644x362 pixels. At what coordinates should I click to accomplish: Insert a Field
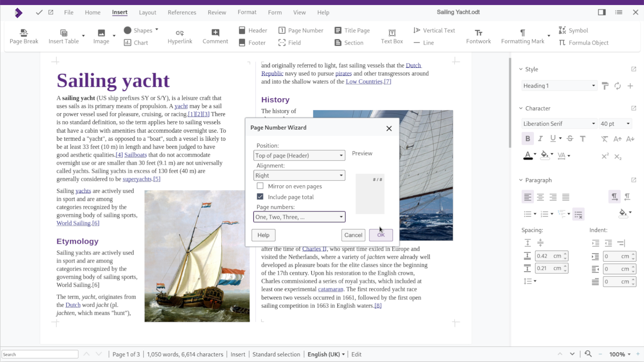pos(289,43)
